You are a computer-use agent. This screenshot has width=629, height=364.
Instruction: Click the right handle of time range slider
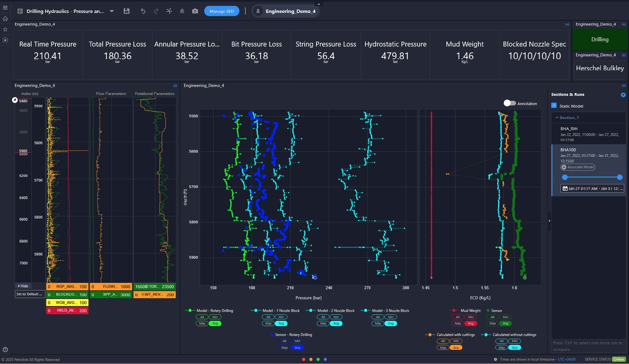point(620,177)
